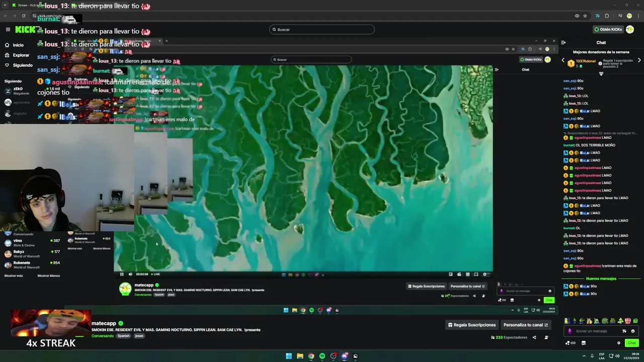Screen dimensions: 644x362
Task: Open Spotify from the taskbar
Action: coord(322,356)
